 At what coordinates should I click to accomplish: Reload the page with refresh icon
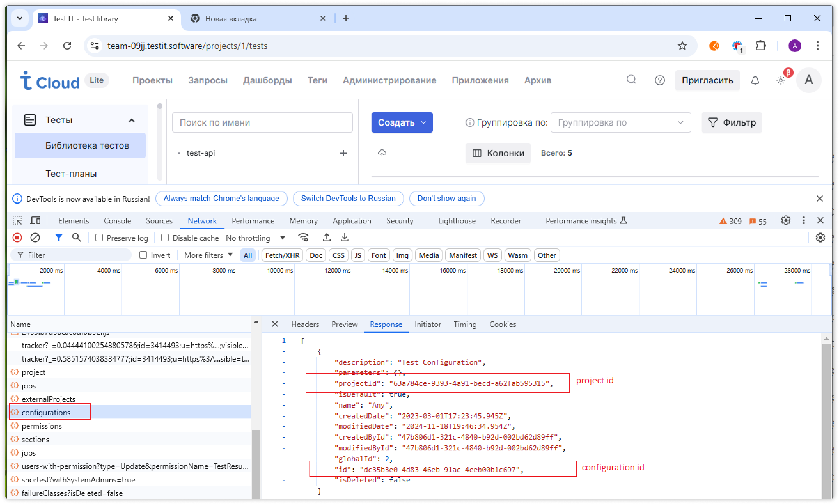pos(67,46)
